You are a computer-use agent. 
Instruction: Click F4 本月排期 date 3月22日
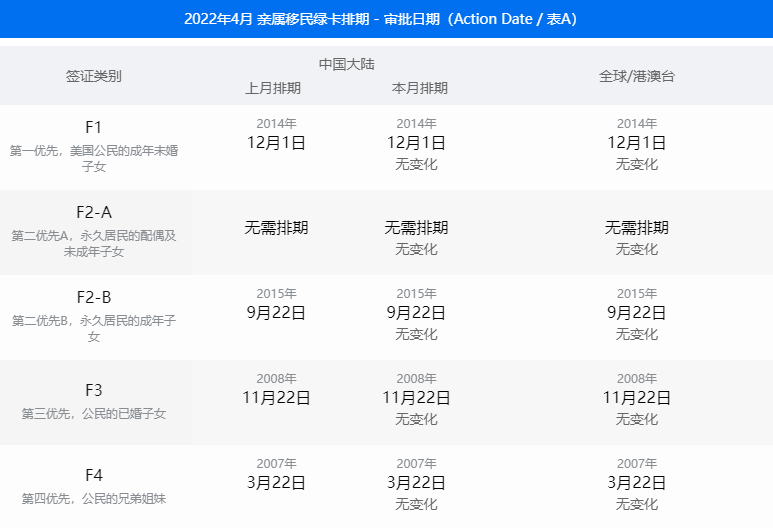pos(416,483)
